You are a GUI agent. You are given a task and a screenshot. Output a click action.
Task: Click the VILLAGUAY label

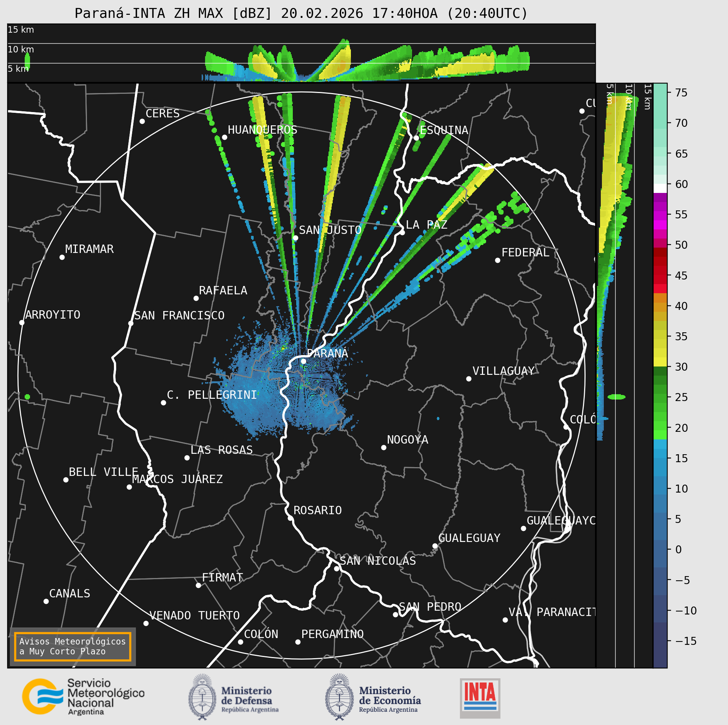coord(504,371)
